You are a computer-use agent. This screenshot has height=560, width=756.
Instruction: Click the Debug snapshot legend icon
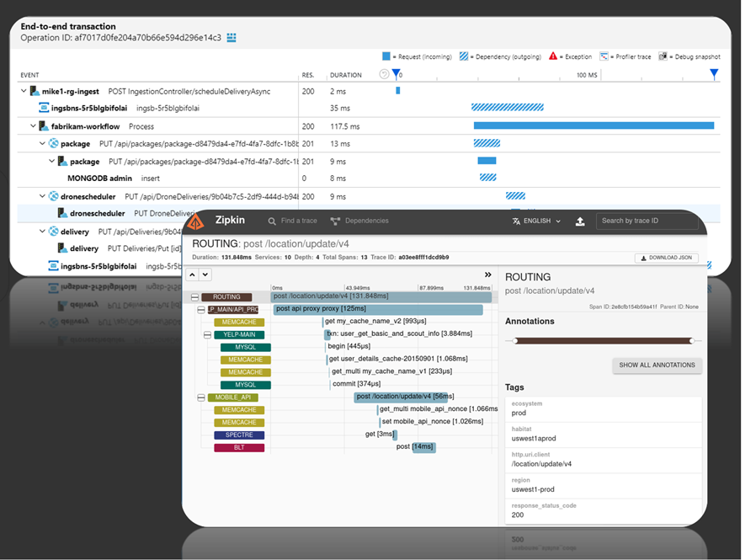pyautogui.click(x=663, y=56)
